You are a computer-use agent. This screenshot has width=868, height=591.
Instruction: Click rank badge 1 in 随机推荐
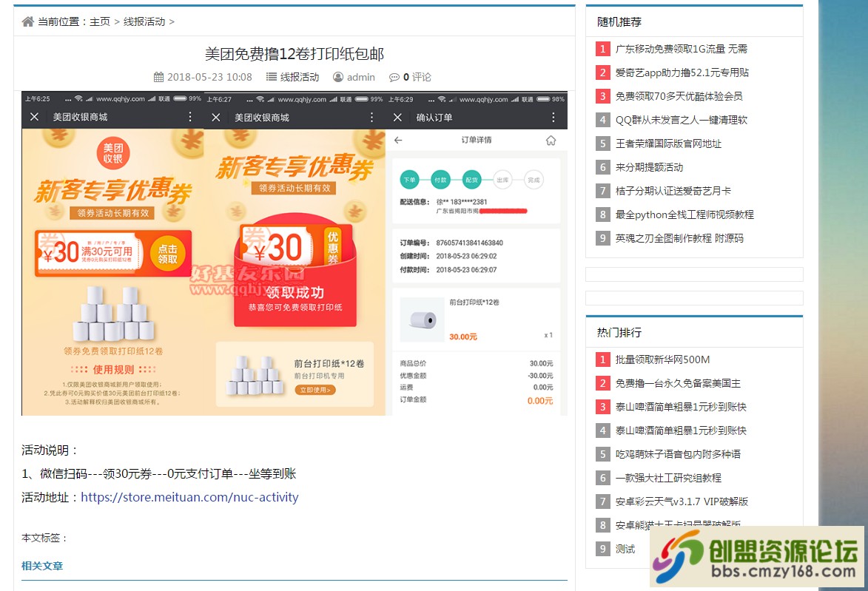[603, 49]
